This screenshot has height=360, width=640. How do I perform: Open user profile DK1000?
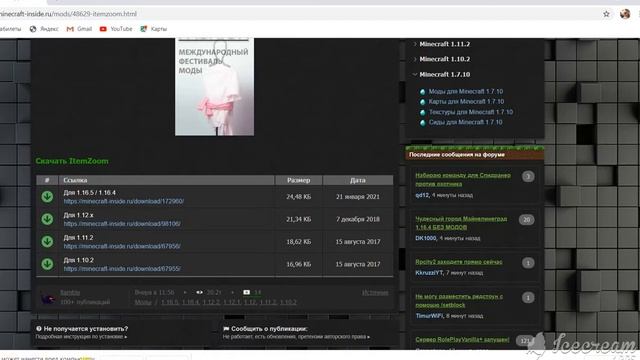[426, 238]
